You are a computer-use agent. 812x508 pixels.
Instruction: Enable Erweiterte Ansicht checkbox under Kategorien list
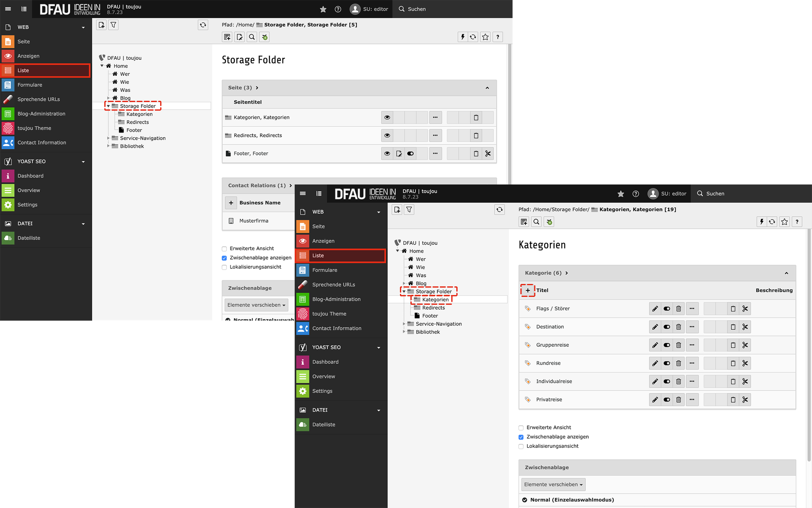point(521,428)
